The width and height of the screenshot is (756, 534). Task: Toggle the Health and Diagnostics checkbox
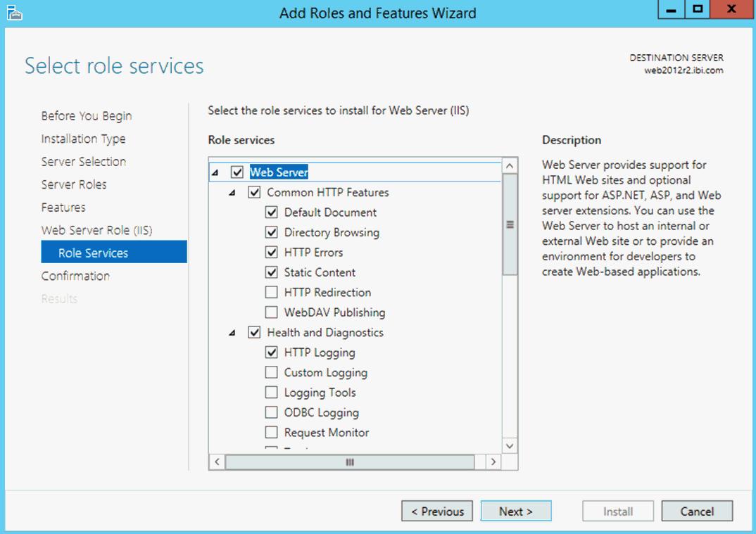254,332
